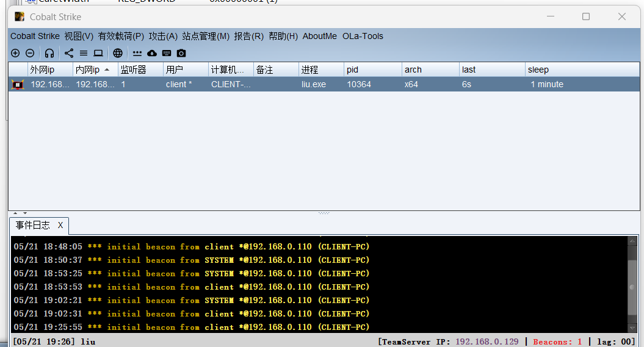644x347 pixels.
Task: Switch to pivot graph view icon
Action: (69, 53)
